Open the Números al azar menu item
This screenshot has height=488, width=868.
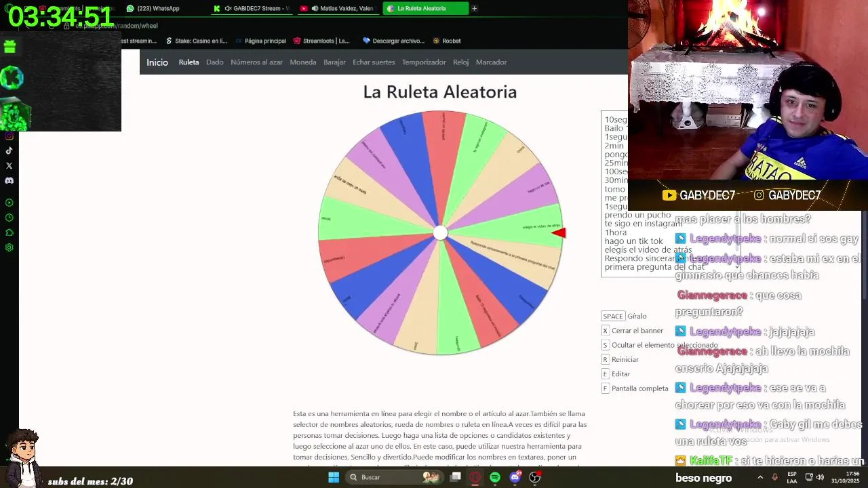256,62
